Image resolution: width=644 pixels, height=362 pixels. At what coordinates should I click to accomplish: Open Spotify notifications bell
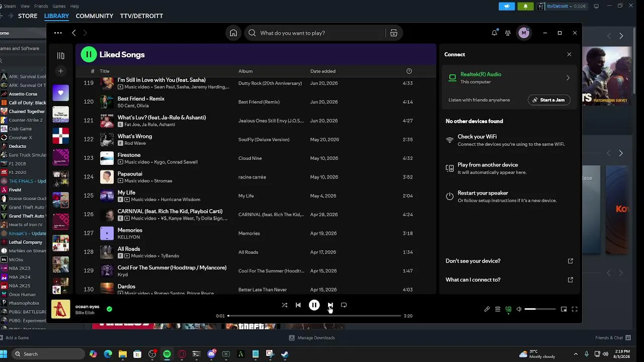(x=495, y=33)
